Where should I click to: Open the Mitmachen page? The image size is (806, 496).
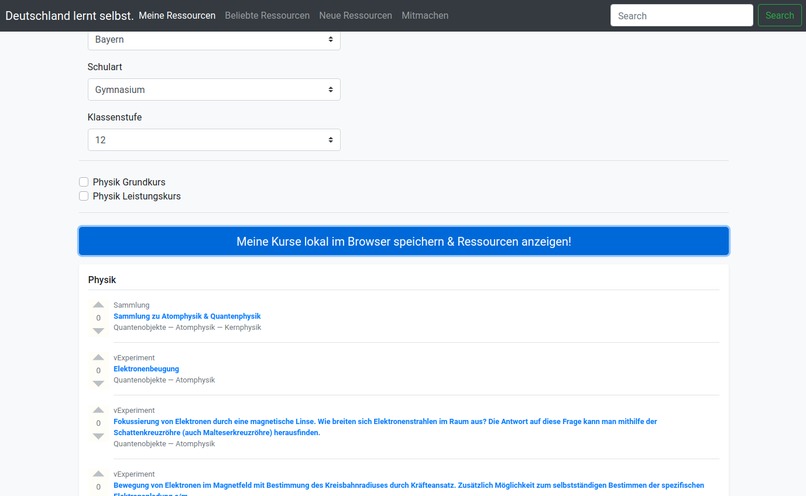click(x=425, y=15)
